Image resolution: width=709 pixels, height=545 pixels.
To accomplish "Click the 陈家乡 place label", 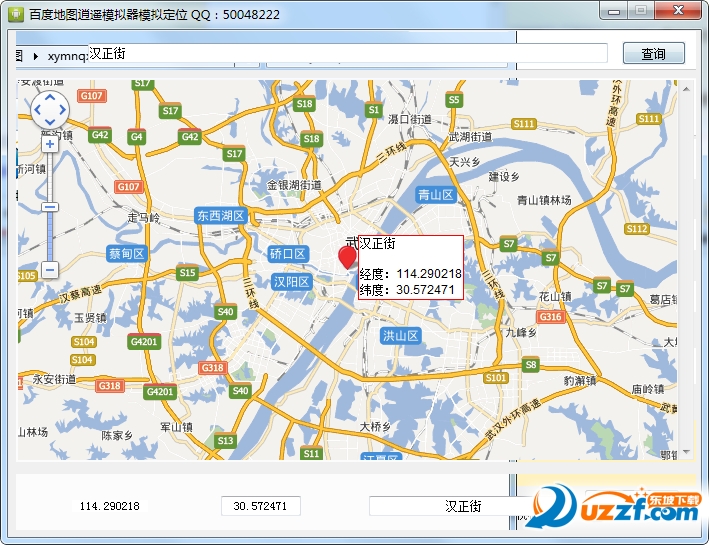I will click(x=117, y=435).
